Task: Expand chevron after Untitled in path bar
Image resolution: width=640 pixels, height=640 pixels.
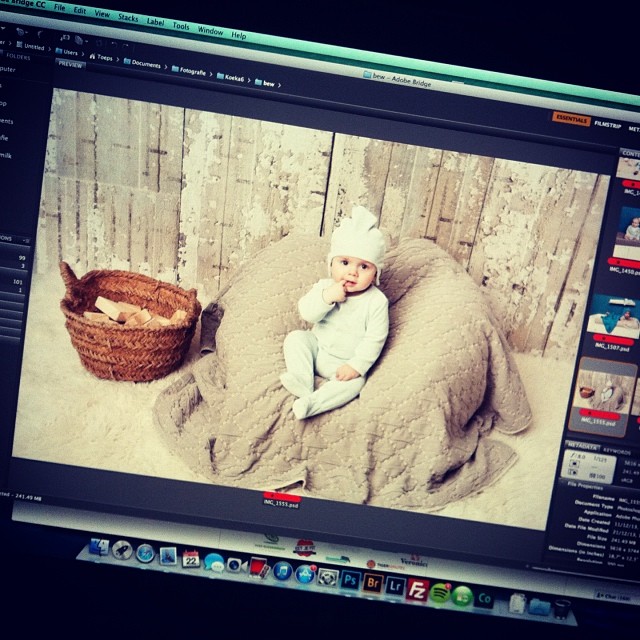Action: [49, 49]
